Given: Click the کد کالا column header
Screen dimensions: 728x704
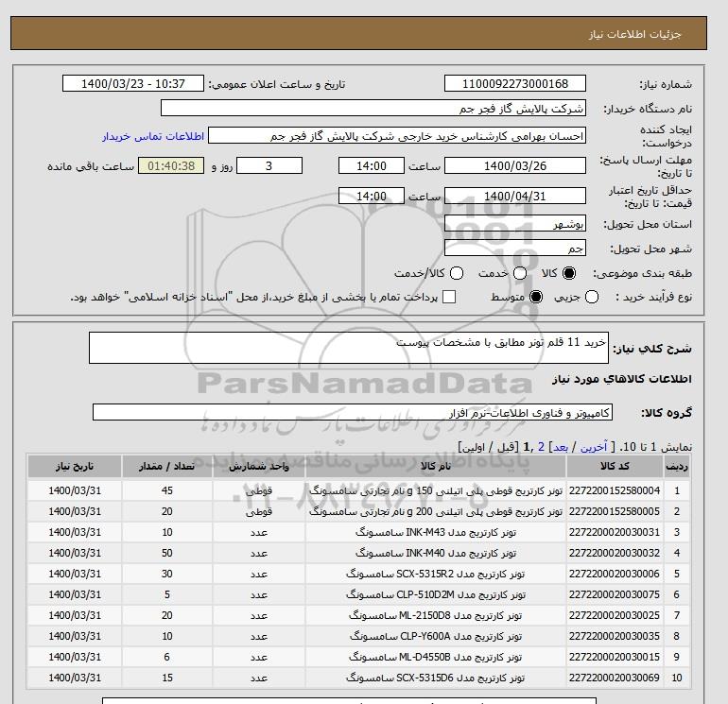Looking at the screenshot, I should 615,467.
